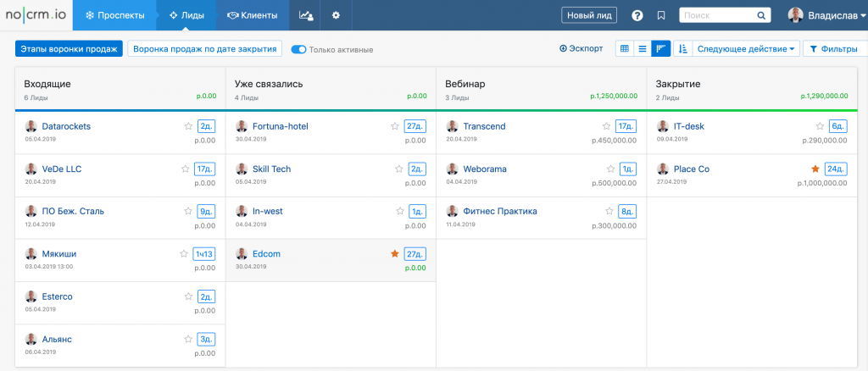Select the pipeline view icon

661,48
